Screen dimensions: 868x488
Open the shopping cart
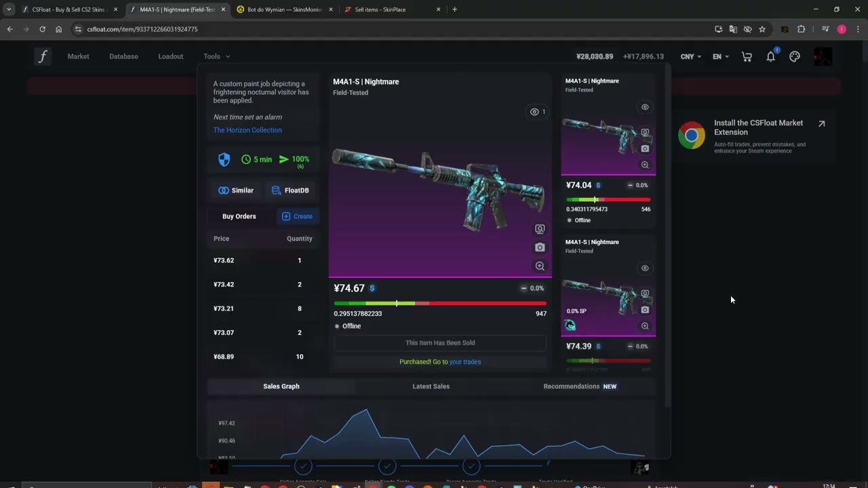747,57
